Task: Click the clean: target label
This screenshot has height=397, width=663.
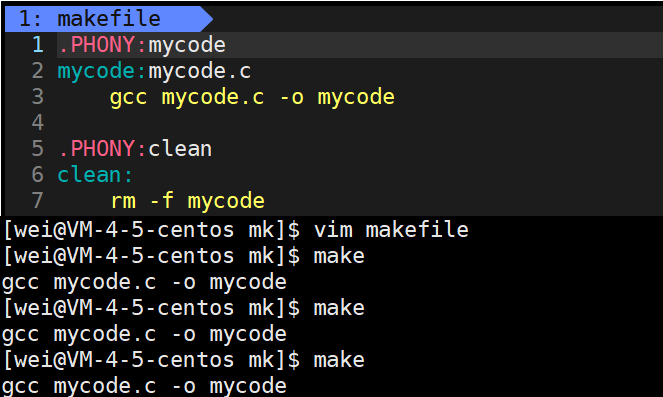Action: pyautogui.click(x=95, y=175)
